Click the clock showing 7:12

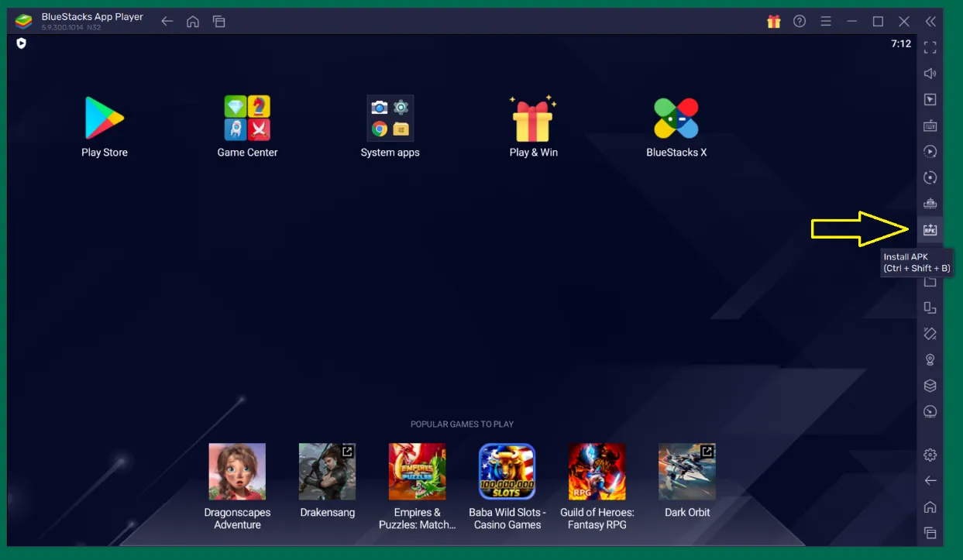901,43
